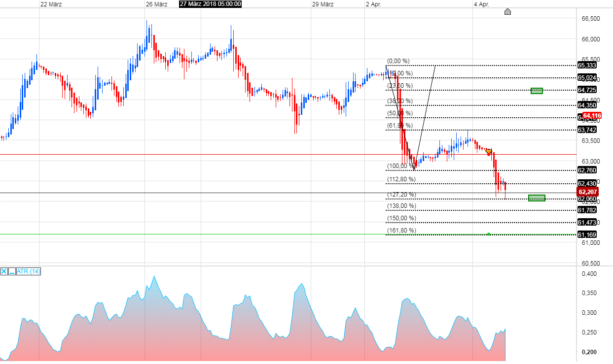Click the 0,350 ATR axis value
Screen dimensions: 613x364
point(589,293)
